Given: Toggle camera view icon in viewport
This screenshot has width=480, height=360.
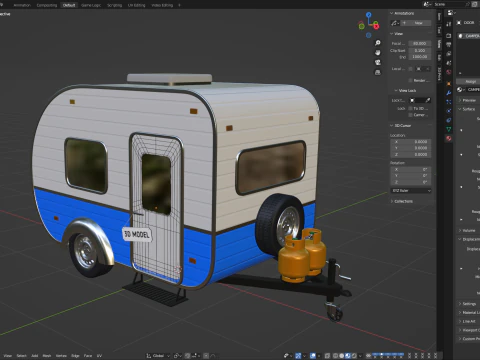Looking at the screenshot, I should pyautogui.click(x=378, y=62).
